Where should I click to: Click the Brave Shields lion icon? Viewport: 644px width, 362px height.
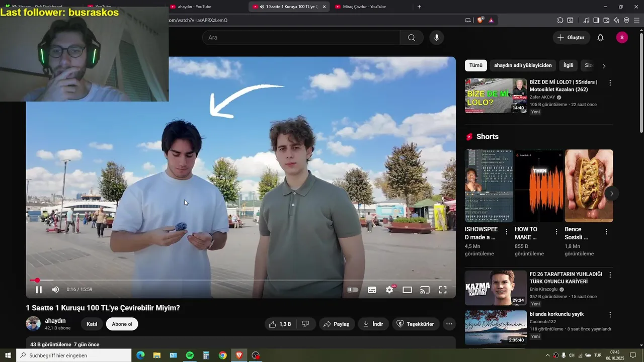click(480, 20)
